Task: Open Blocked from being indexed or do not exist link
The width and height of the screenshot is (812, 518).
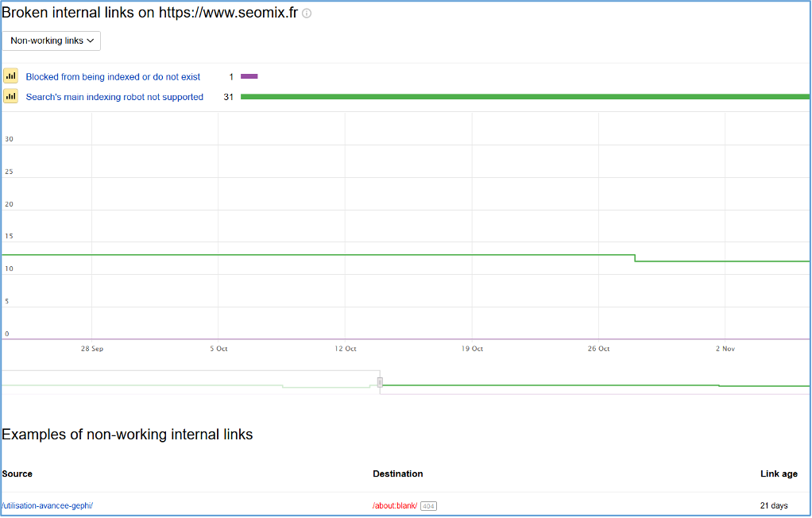Action: point(113,77)
